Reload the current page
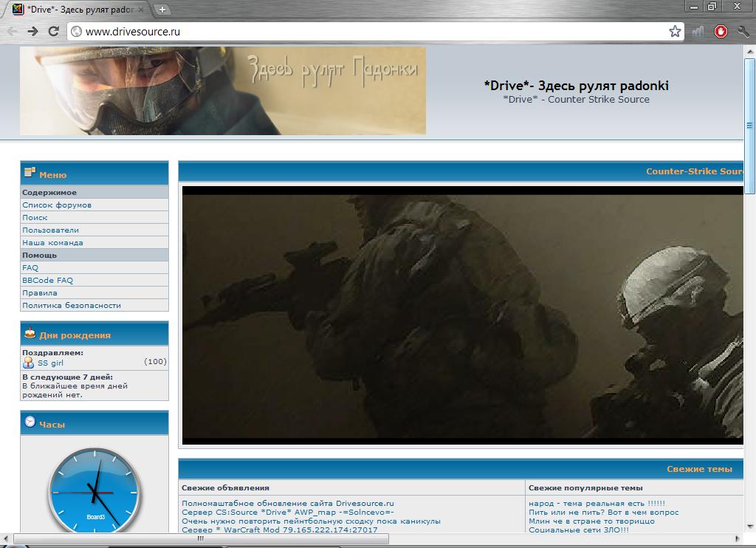This screenshot has width=756, height=548. pos(53,31)
